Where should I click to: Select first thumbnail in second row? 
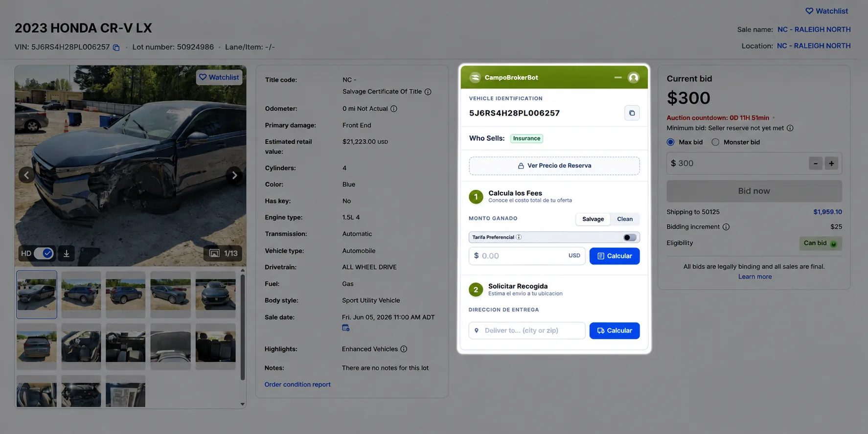[37, 346]
